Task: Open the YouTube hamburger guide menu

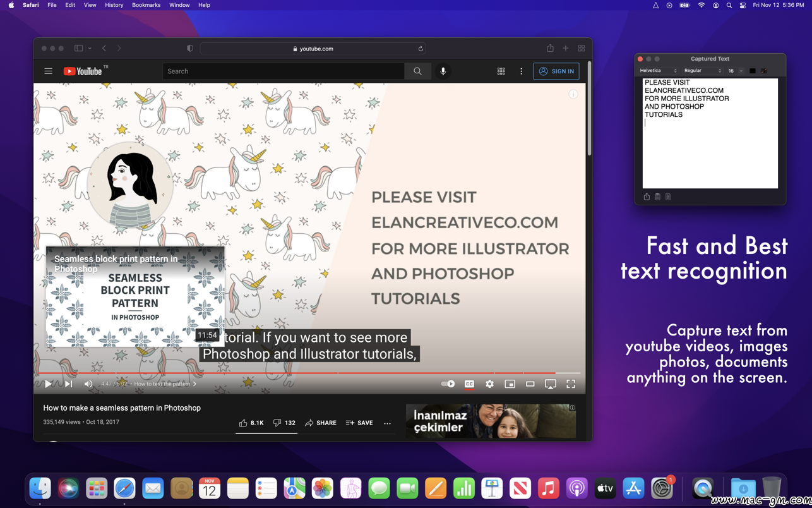Action: (48, 71)
